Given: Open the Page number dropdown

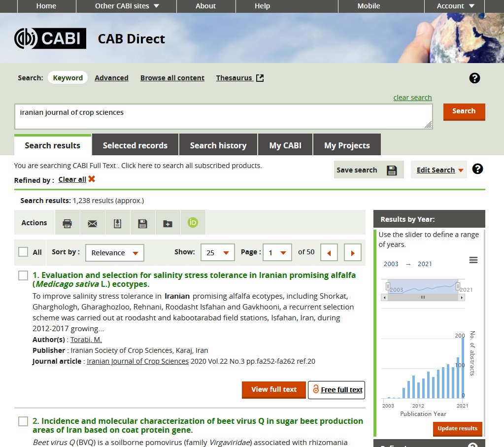Looking at the screenshot, I should (x=277, y=252).
